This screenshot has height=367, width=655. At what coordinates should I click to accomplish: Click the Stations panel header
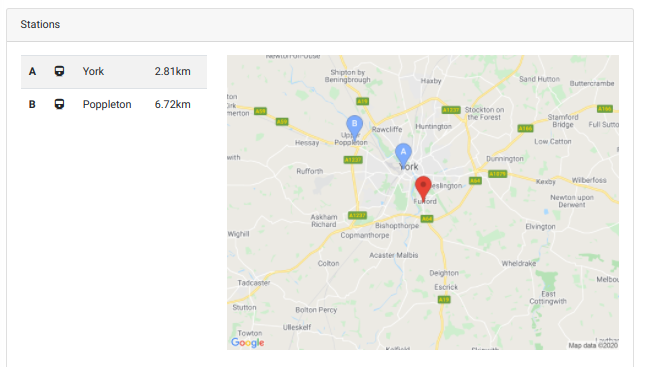click(320, 25)
